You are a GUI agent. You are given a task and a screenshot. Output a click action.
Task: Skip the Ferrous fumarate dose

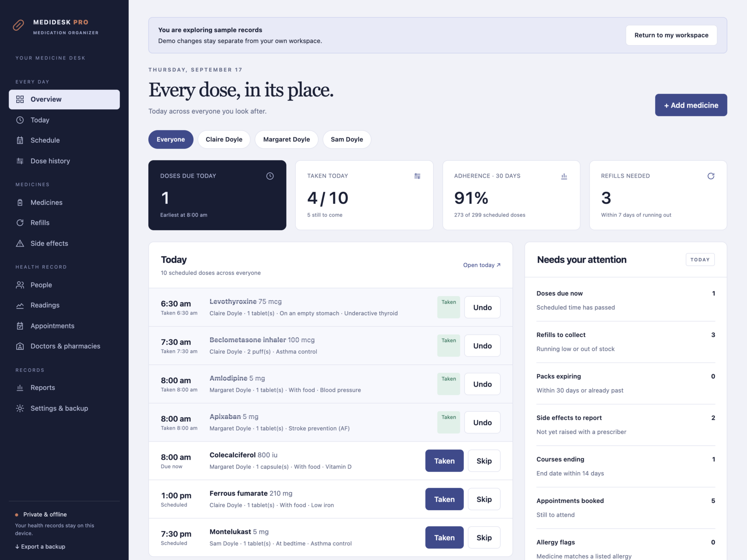point(484,499)
